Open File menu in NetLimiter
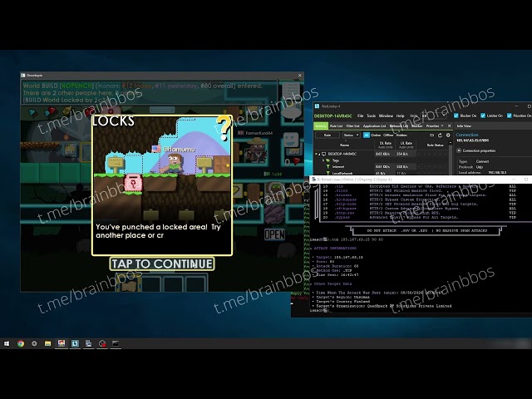532x399 pixels. point(360,116)
